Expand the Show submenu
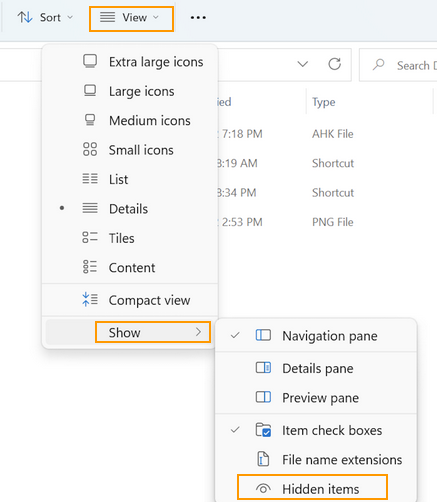 [x=130, y=332]
